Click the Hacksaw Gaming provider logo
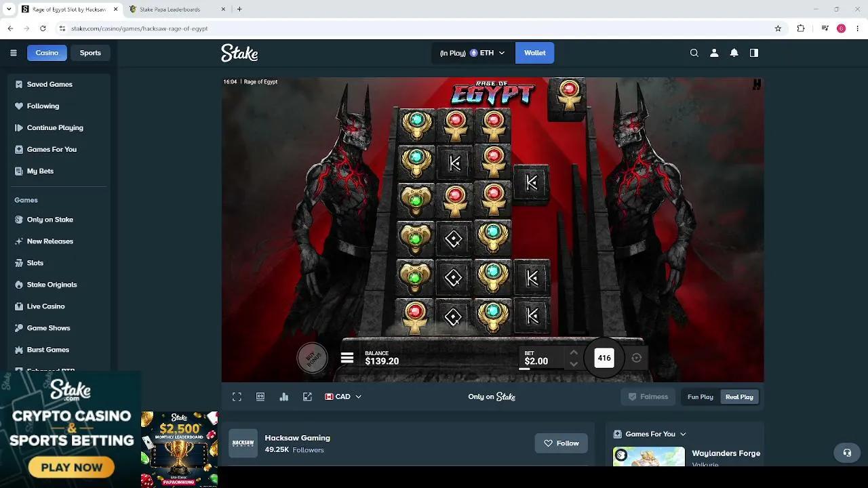868x488 pixels. pos(243,443)
